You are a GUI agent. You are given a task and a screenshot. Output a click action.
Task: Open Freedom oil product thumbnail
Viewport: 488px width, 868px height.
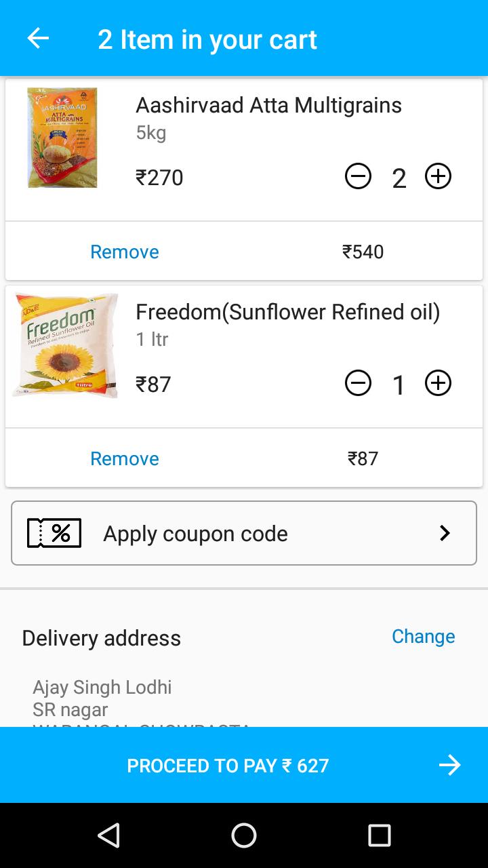pos(65,345)
